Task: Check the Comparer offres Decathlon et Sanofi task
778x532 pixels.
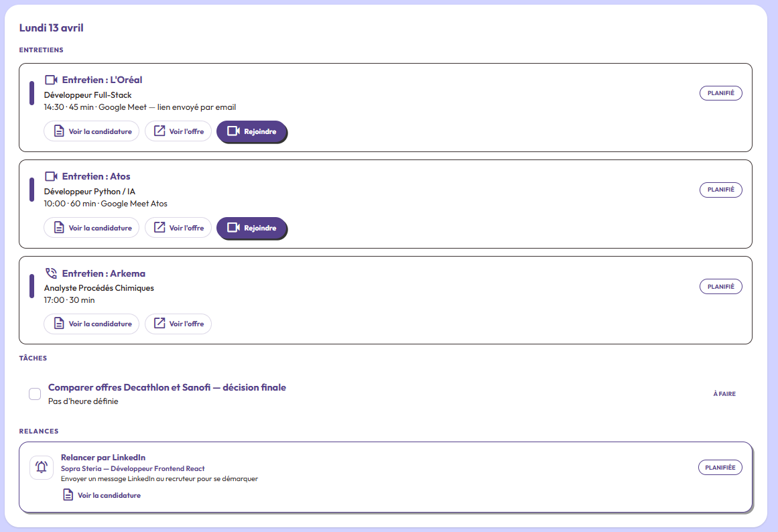Action: tap(35, 394)
